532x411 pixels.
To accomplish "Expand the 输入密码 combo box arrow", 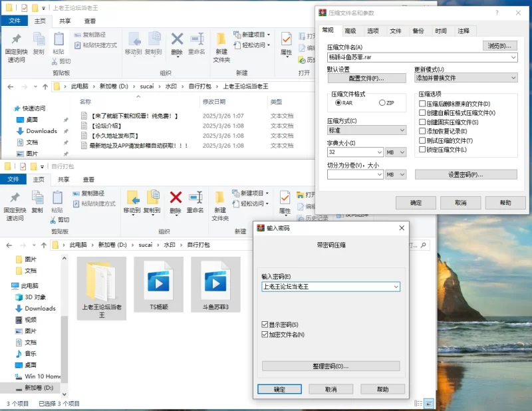I will (396, 287).
